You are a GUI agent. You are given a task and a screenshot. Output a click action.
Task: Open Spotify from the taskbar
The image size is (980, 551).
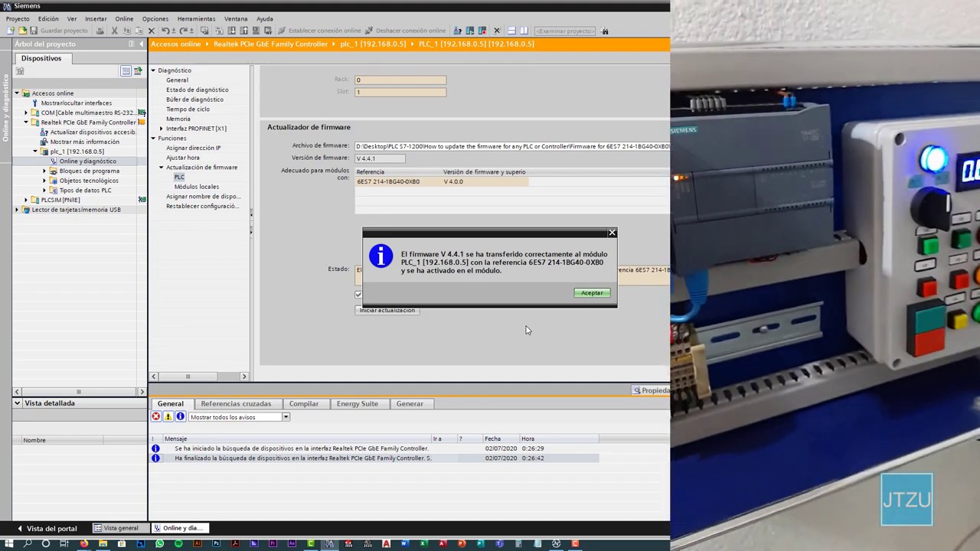tap(178, 544)
